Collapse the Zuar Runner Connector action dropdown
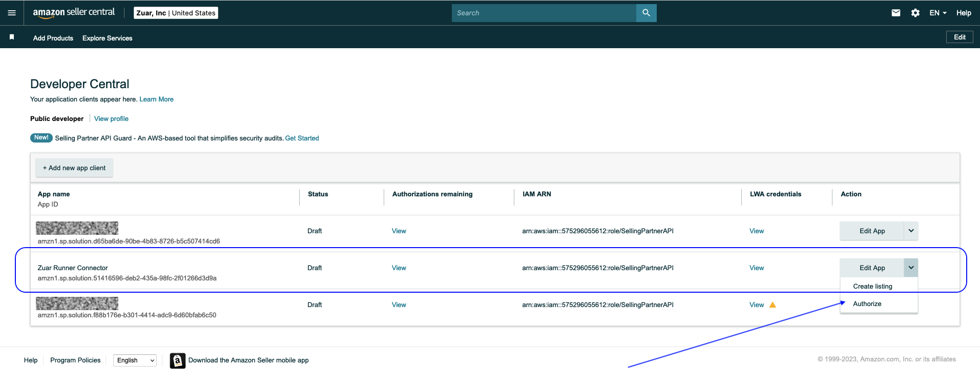 [x=911, y=268]
